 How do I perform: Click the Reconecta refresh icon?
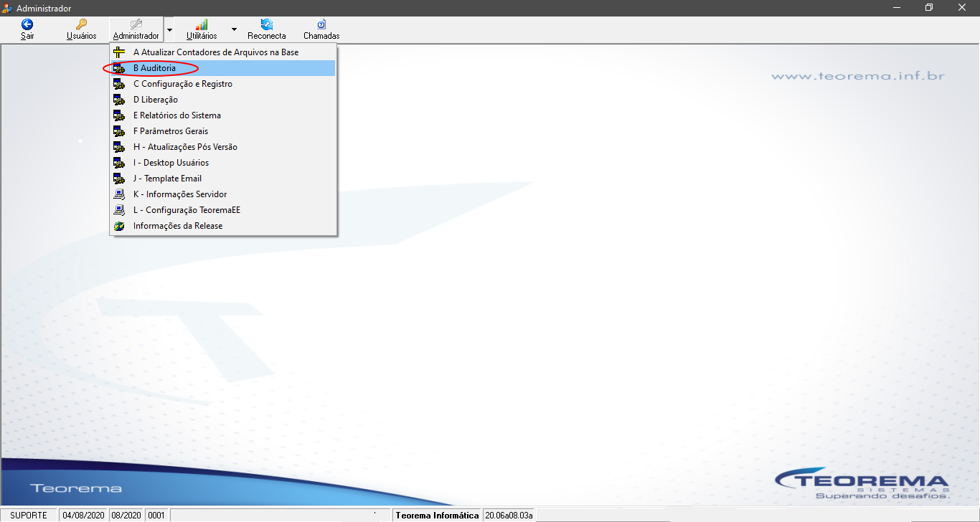click(x=267, y=24)
